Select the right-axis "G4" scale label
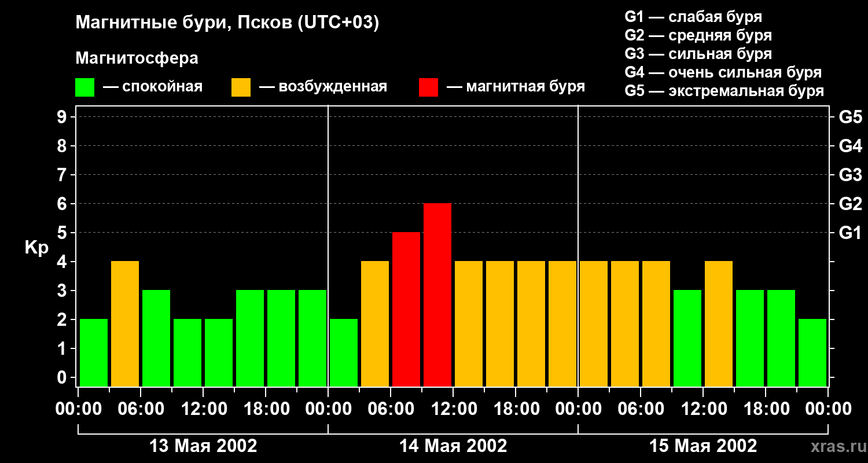The height and width of the screenshot is (463, 868). click(851, 146)
